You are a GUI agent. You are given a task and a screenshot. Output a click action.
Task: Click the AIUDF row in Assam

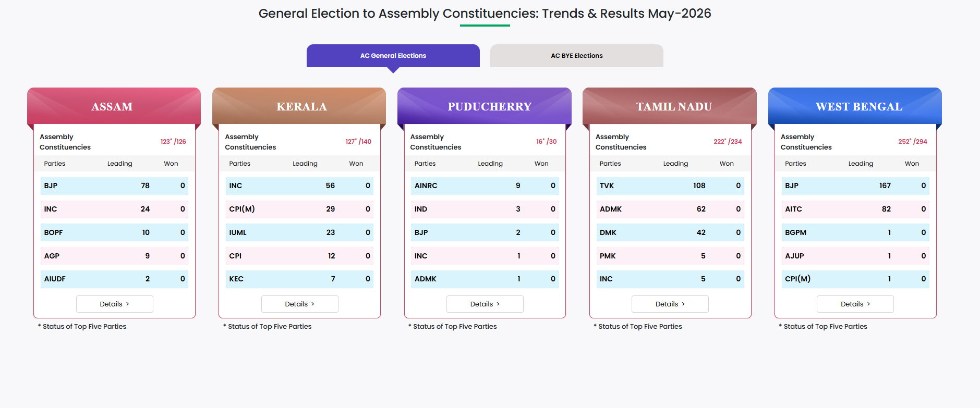coord(115,279)
